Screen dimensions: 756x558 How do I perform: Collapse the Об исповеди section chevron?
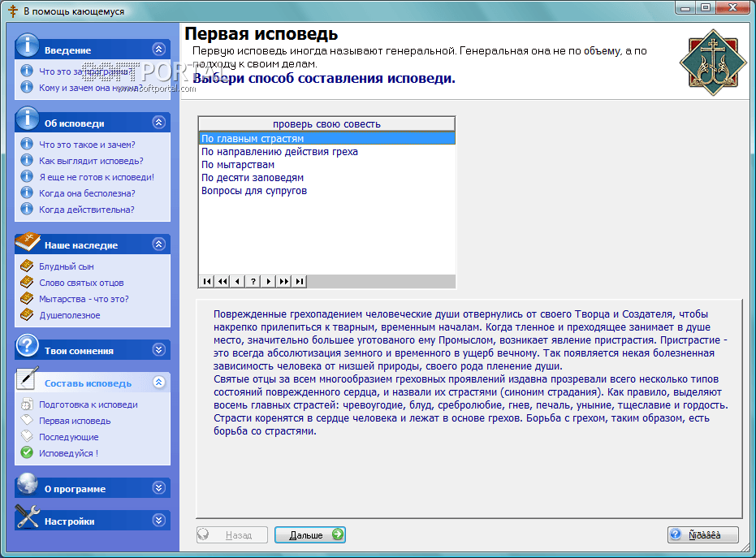(159, 123)
